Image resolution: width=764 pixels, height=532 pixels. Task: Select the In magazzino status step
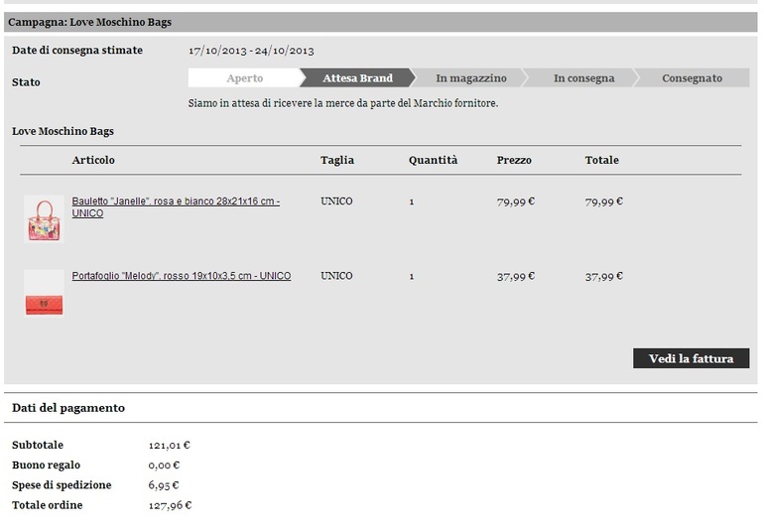471,78
